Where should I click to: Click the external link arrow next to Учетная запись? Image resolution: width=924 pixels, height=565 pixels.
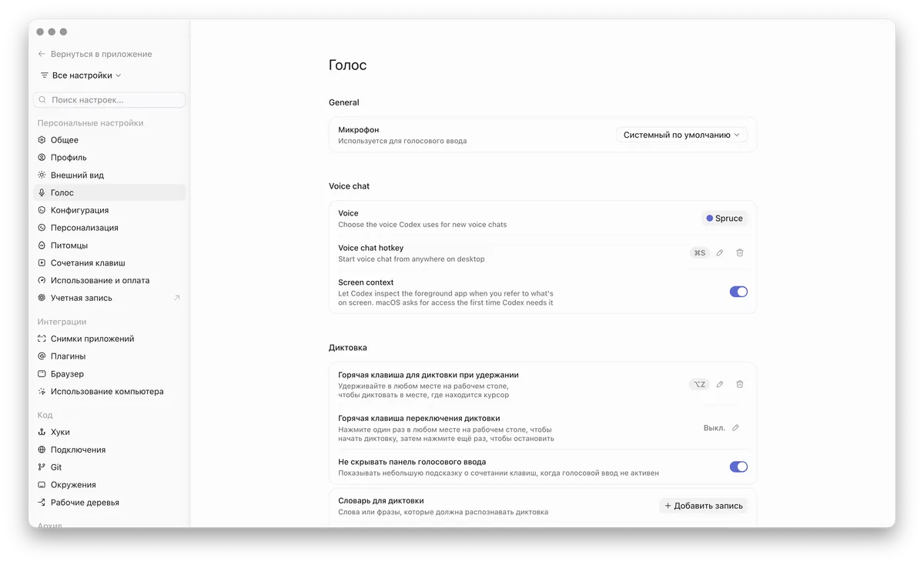click(177, 298)
